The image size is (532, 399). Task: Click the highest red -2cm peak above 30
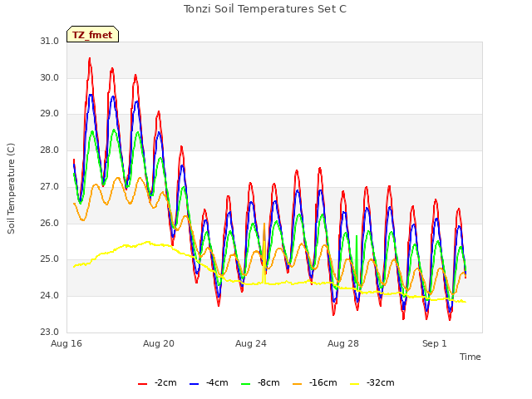point(90,59)
